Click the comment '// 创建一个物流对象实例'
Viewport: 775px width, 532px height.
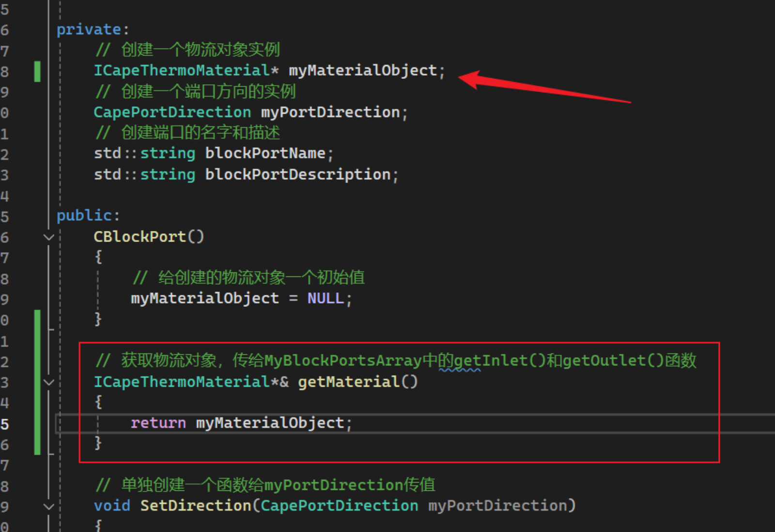(x=187, y=49)
